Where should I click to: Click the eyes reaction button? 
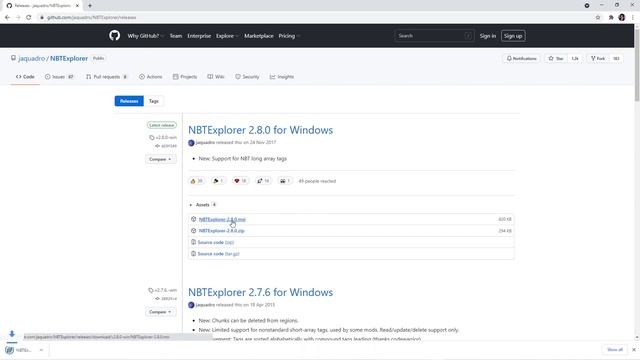[x=285, y=181]
